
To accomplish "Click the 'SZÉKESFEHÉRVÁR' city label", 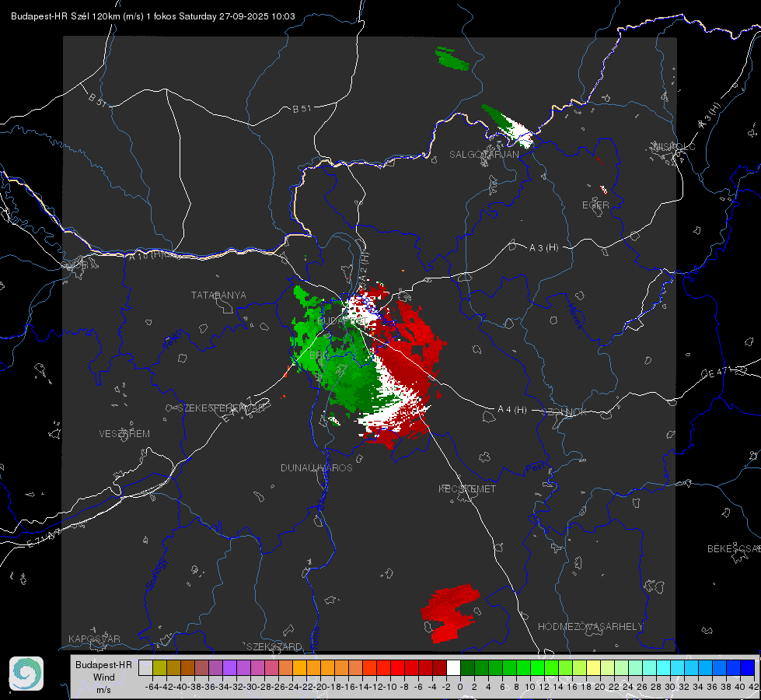I will (221, 408).
